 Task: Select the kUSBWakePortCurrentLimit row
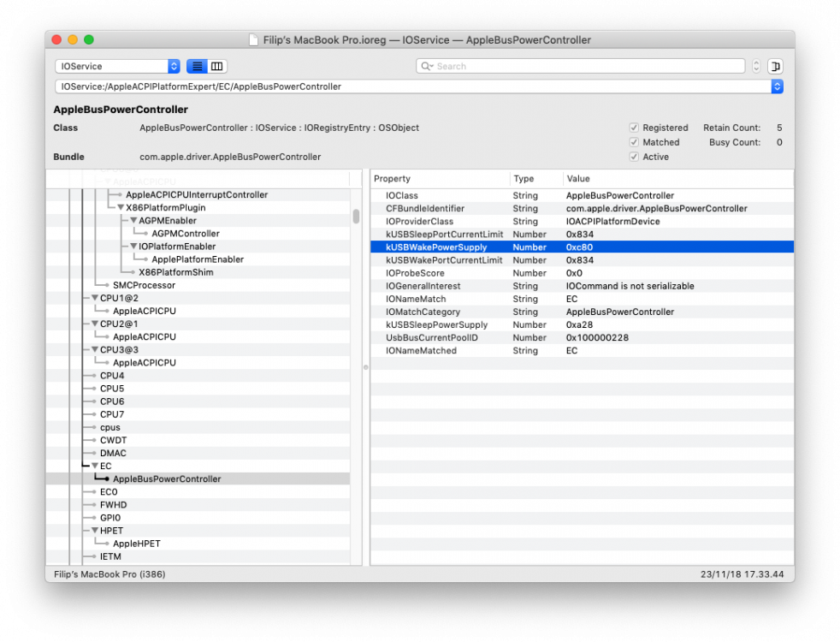(582, 260)
